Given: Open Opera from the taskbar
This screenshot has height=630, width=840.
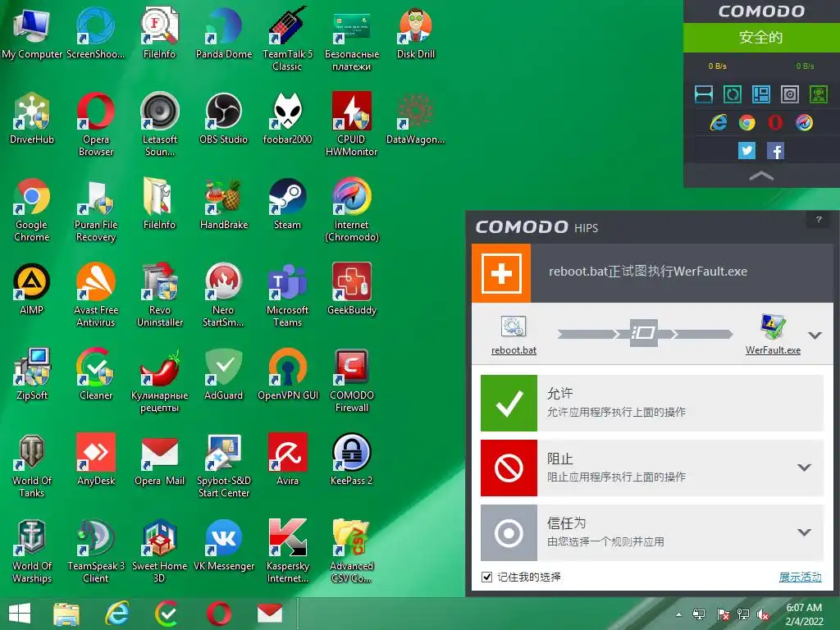Looking at the screenshot, I should pyautogui.click(x=219, y=614).
